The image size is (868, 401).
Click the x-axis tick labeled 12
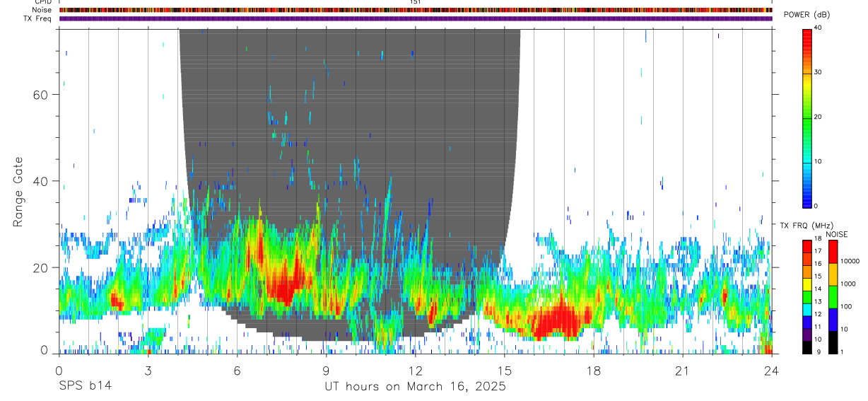point(416,371)
